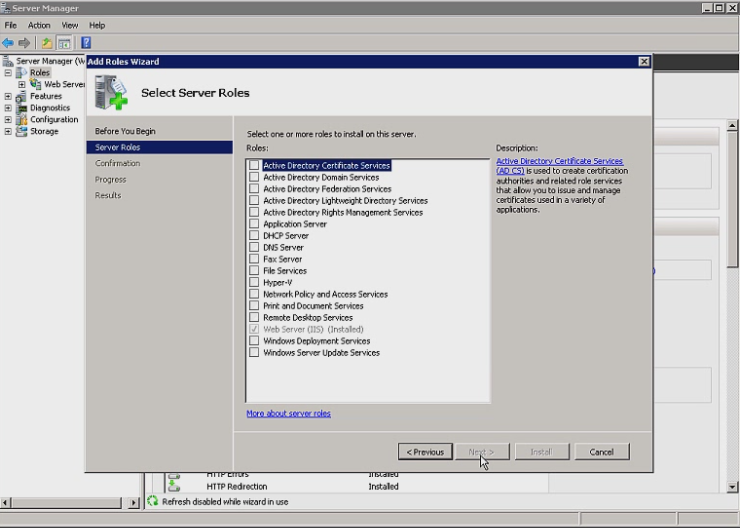Open More about server roles link
Screen dimensions: 740x528
(288, 413)
